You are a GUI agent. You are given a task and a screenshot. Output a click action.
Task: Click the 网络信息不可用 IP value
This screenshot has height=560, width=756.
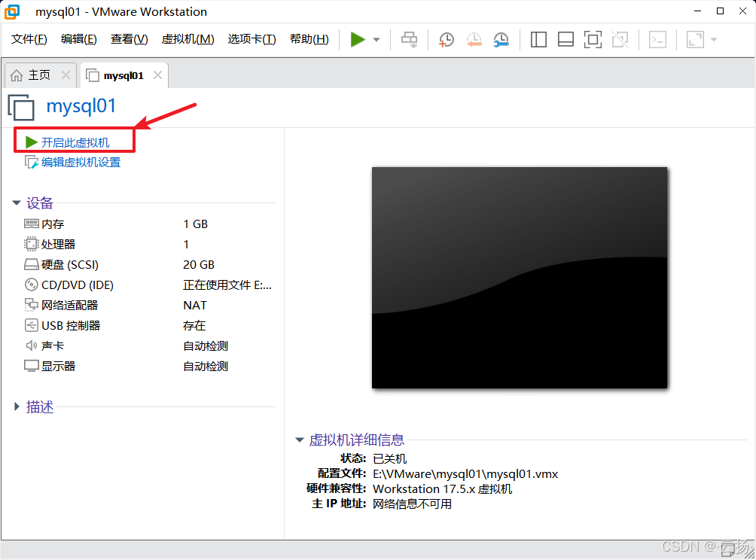tap(412, 504)
